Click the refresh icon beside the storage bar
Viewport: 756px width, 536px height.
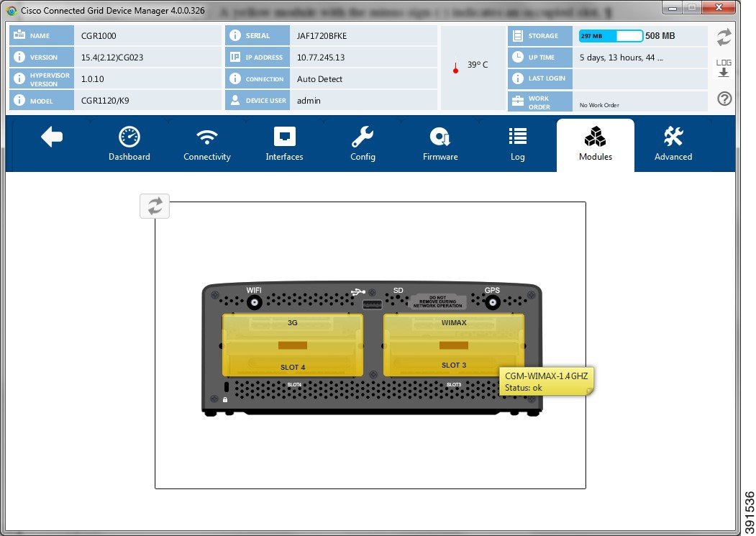click(724, 37)
